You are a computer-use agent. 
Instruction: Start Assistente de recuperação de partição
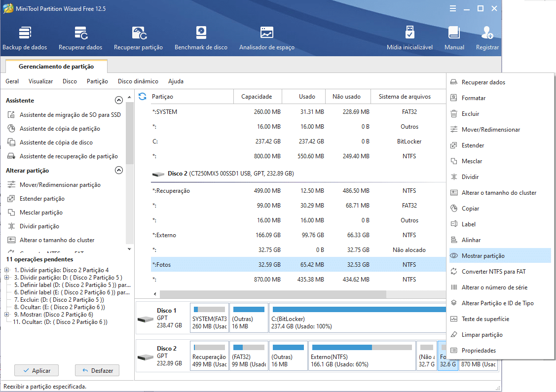click(x=63, y=156)
